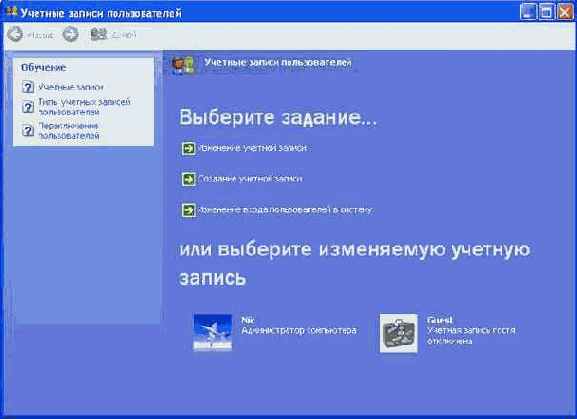Click 'Учетные записи пользователей' header text
The image size is (577, 419).
278,63
